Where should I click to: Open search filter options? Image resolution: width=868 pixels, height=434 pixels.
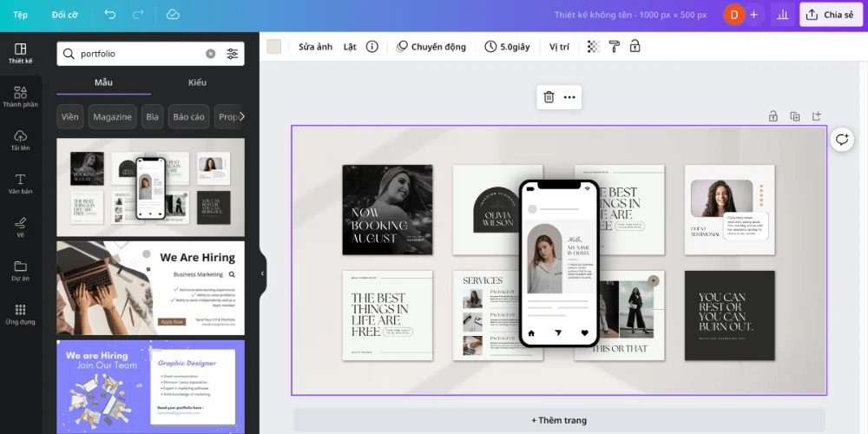tap(233, 54)
